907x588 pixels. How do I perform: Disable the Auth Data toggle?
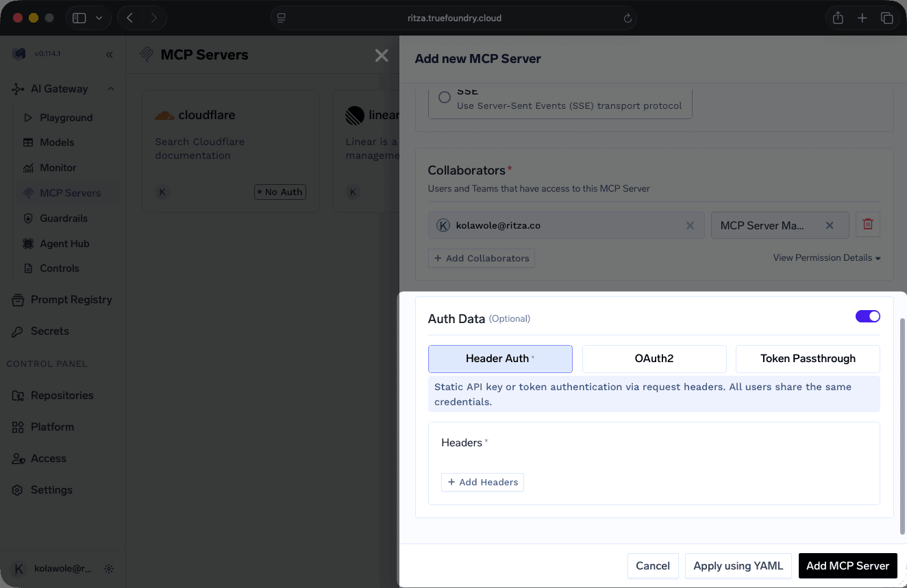click(867, 316)
